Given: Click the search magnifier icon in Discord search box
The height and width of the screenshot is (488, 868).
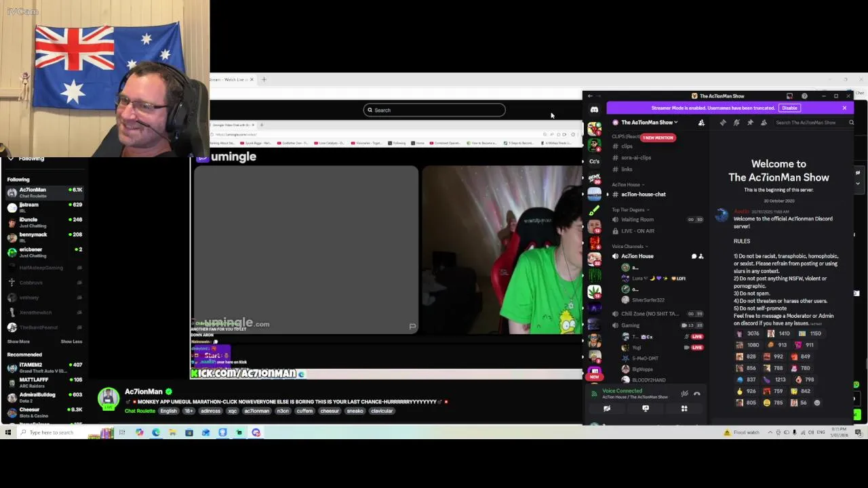Looking at the screenshot, I should [x=851, y=123].
